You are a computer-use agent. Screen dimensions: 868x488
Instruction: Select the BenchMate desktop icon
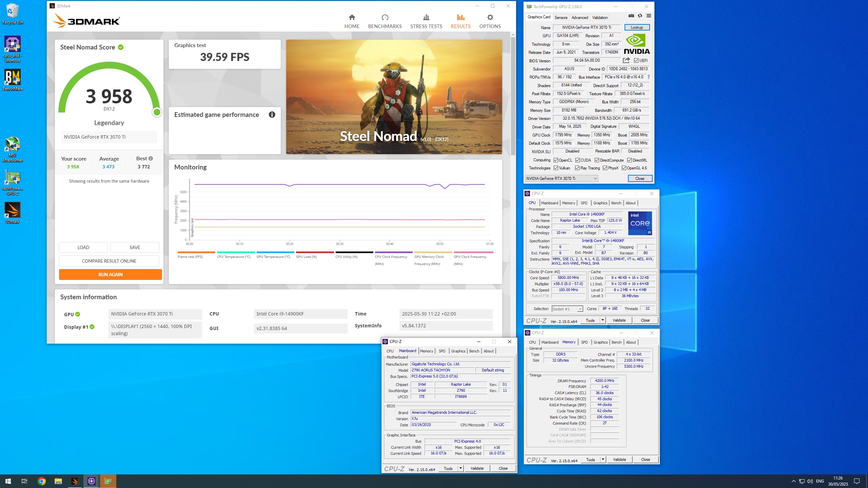coord(13,80)
